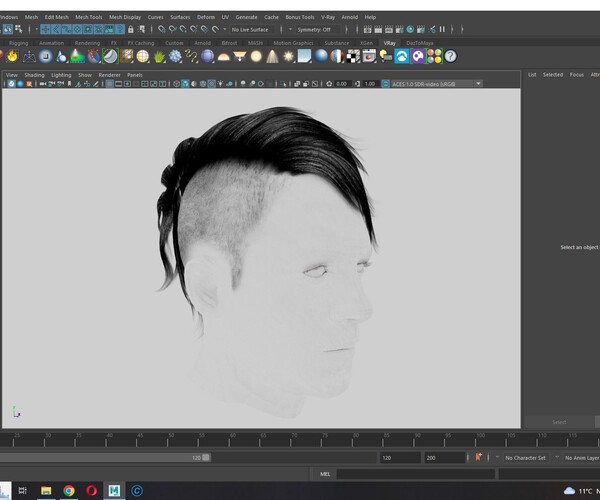This screenshot has width=600, height=500.
Task: Toggle viewport isolate select icon
Action: tap(283, 84)
